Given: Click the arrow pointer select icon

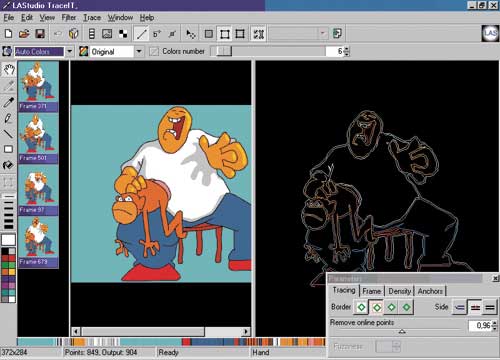Looking at the screenshot, I should click(x=191, y=34).
